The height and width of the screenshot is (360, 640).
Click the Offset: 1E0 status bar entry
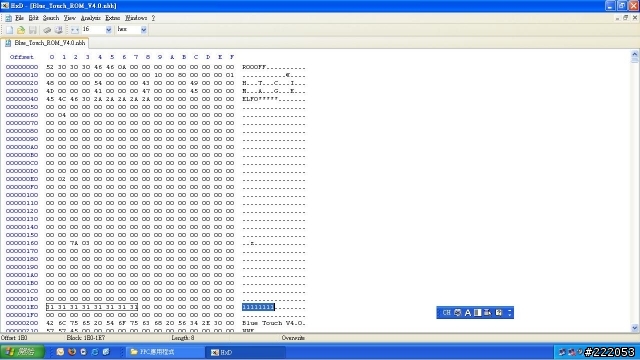click(x=14, y=338)
